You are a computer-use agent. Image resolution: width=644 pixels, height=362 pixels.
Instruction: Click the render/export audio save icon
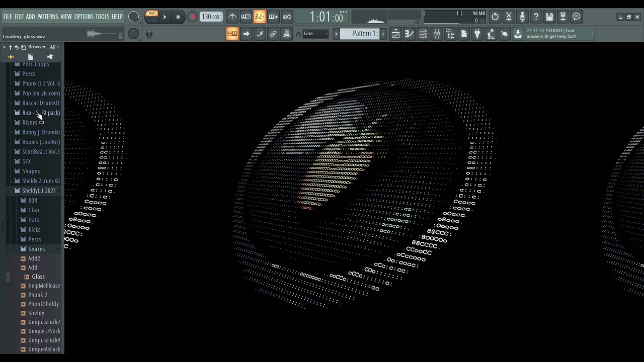[563, 17]
